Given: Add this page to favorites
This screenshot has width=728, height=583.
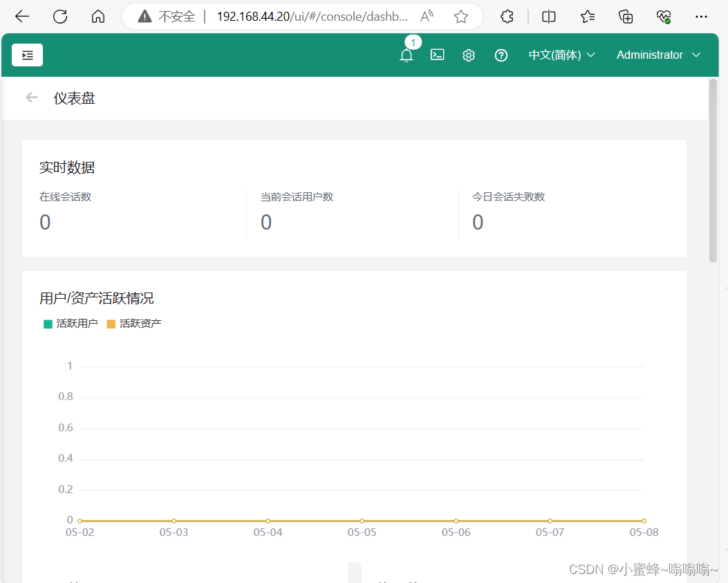Looking at the screenshot, I should pyautogui.click(x=461, y=17).
